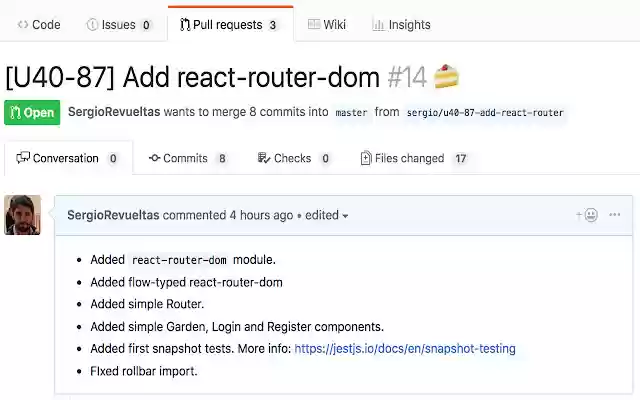Click the master branch label
The width and height of the screenshot is (640, 400).
pyautogui.click(x=351, y=113)
